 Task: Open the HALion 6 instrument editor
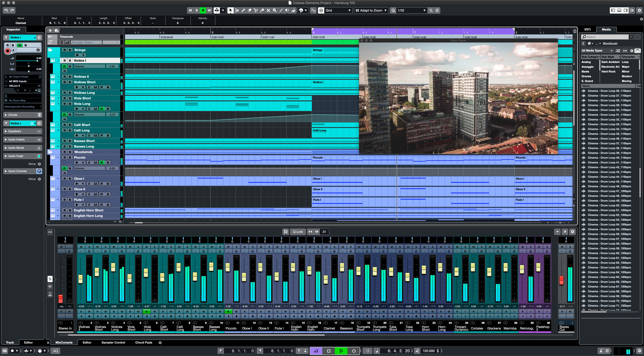pos(39,86)
